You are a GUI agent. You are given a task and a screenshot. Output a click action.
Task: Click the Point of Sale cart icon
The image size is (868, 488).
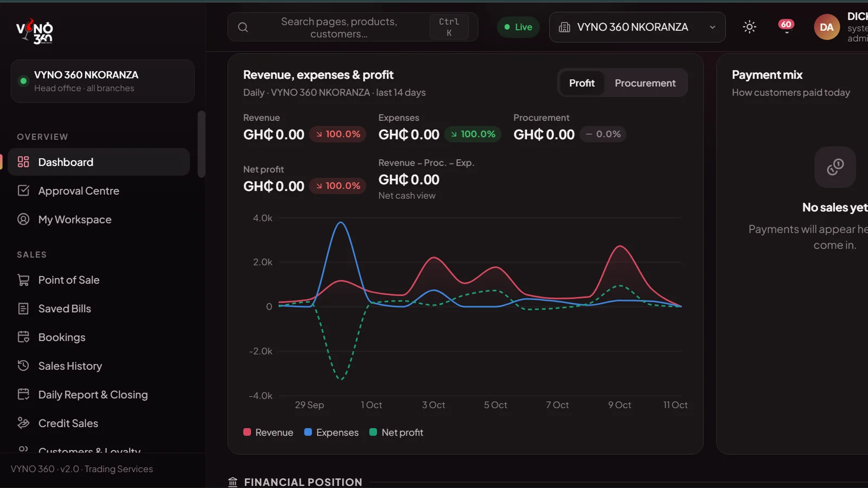coord(23,280)
